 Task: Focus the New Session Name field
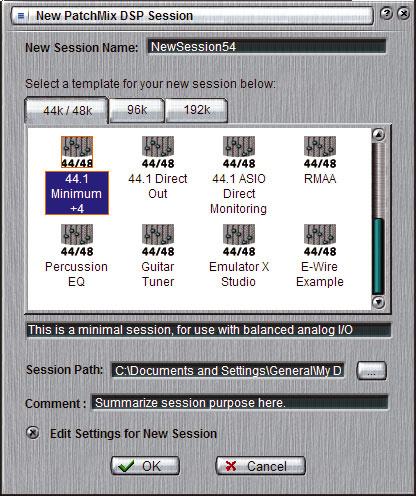pos(267,47)
